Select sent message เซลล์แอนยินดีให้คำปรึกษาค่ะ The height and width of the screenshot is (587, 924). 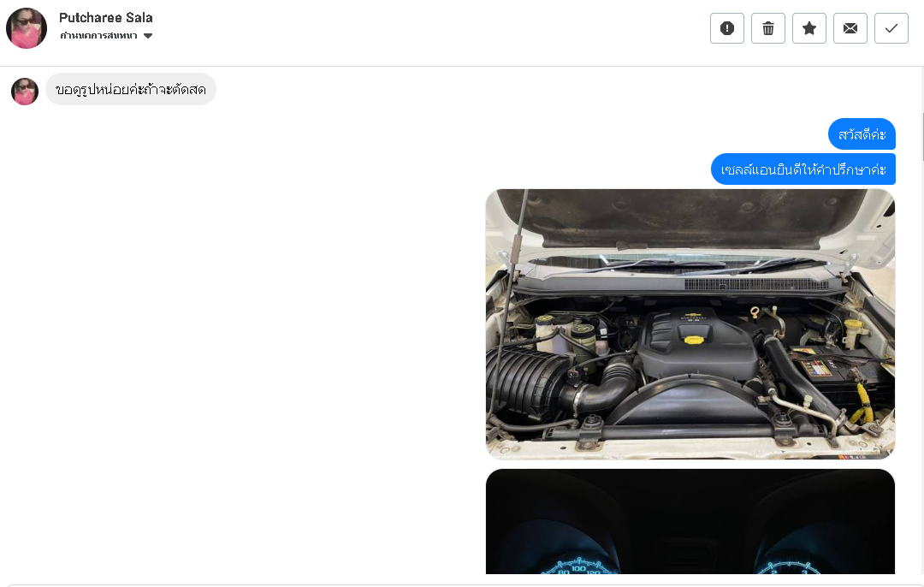pyautogui.click(x=803, y=169)
